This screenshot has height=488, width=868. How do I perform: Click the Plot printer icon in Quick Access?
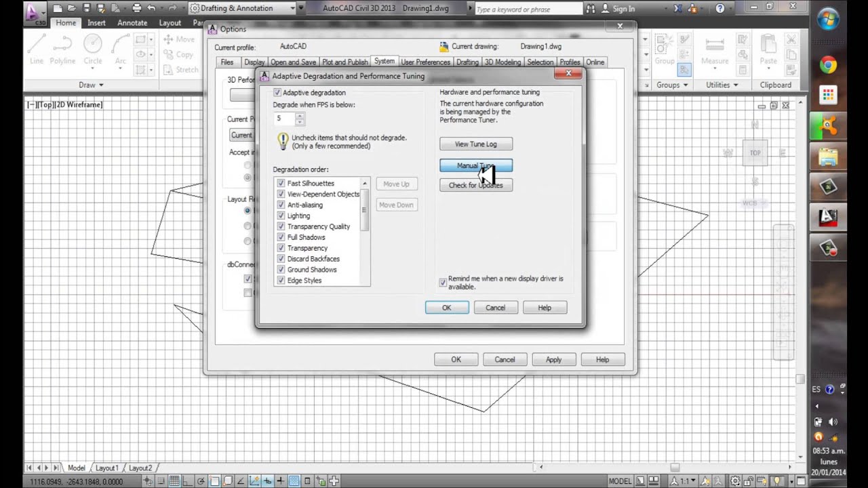tap(136, 8)
